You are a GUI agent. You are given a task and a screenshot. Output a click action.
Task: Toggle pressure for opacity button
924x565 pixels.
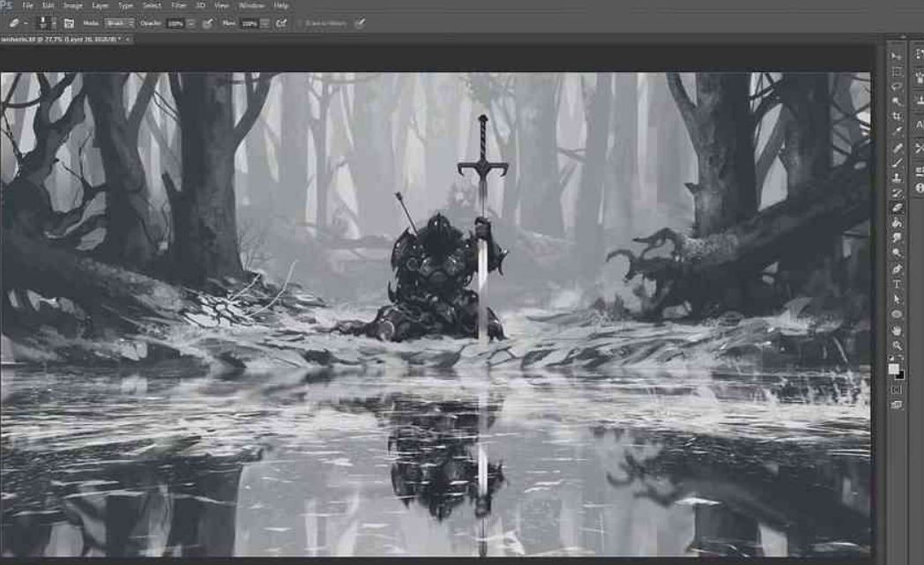point(207,23)
